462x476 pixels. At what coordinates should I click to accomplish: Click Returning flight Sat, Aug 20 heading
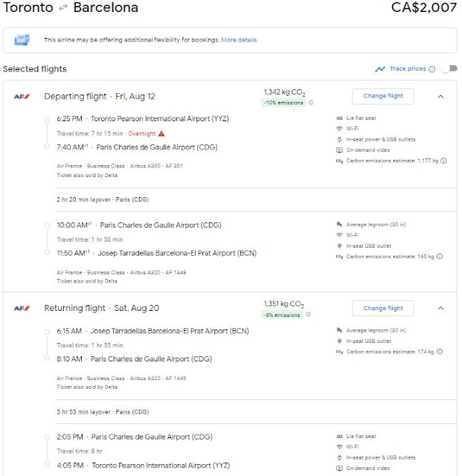tap(101, 309)
